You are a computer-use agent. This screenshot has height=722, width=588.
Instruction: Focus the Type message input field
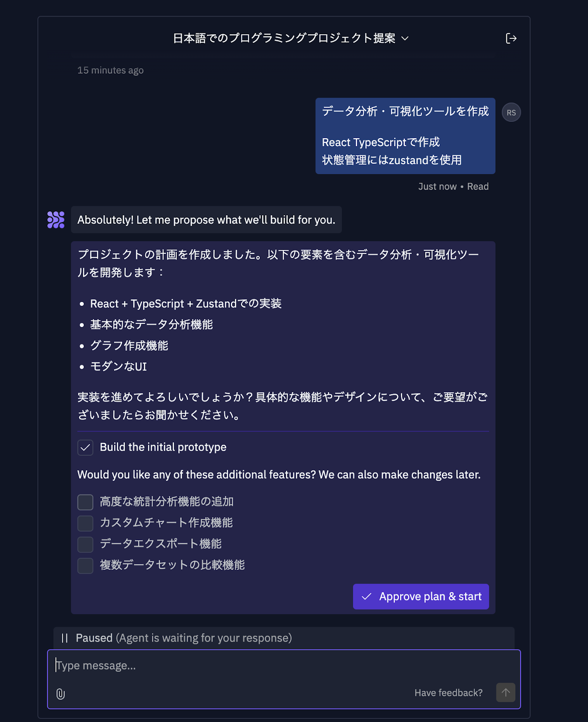[284, 666]
